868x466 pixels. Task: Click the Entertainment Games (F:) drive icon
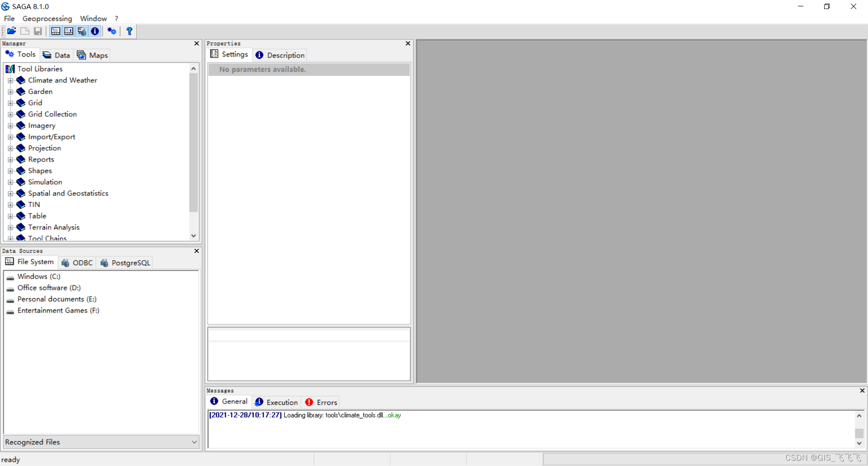click(x=10, y=312)
